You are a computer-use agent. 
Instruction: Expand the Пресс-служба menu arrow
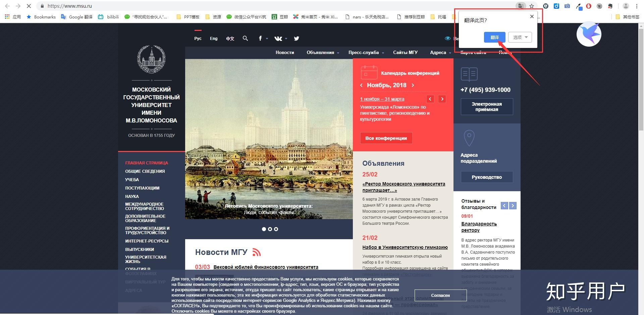383,53
